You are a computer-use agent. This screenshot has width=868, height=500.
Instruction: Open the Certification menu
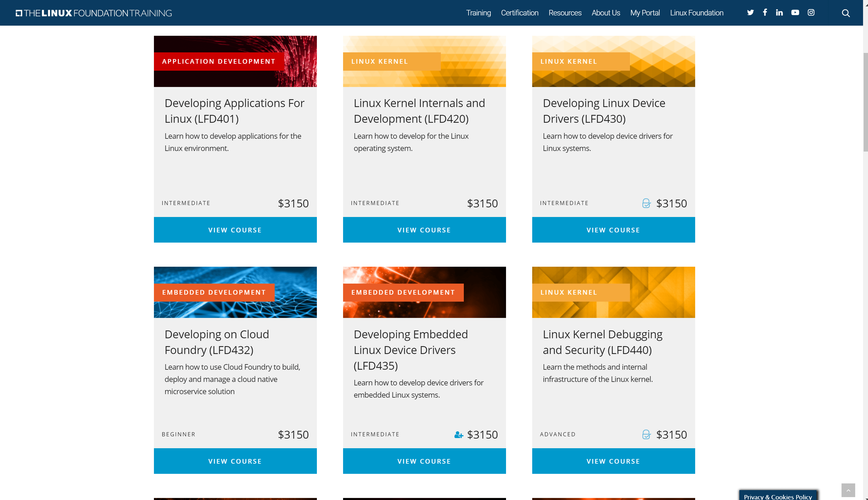point(519,13)
